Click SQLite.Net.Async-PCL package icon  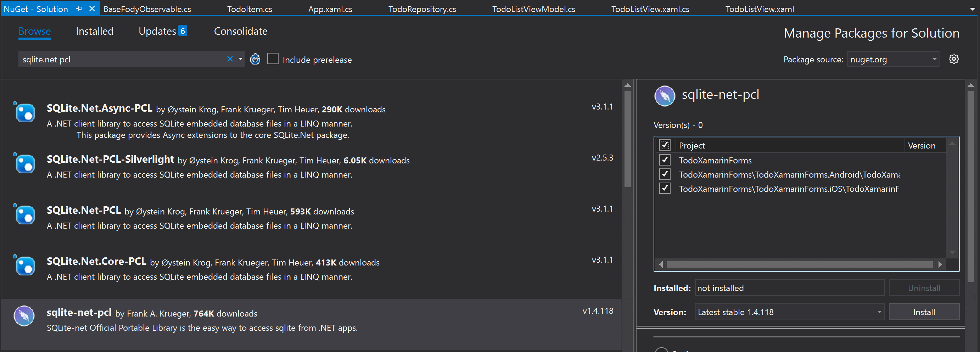tap(24, 112)
